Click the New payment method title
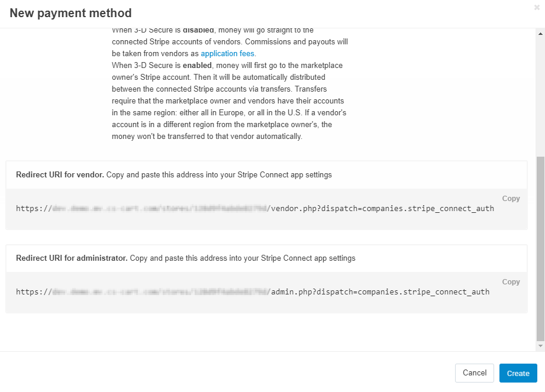The width and height of the screenshot is (545, 392). tap(70, 13)
